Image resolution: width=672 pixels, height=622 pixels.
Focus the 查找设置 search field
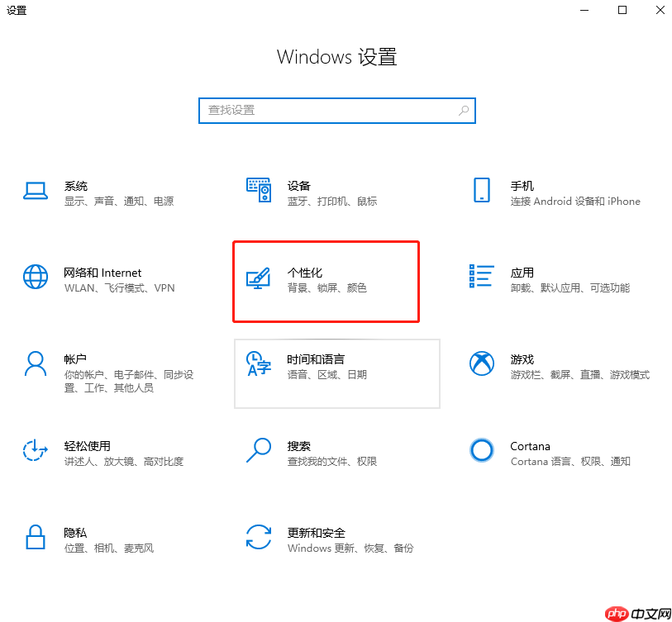tap(337, 111)
